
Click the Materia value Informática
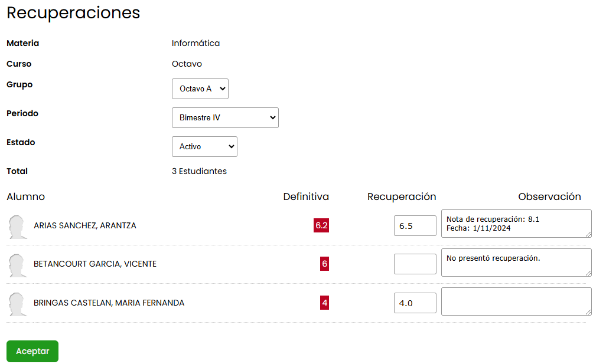point(196,43)
